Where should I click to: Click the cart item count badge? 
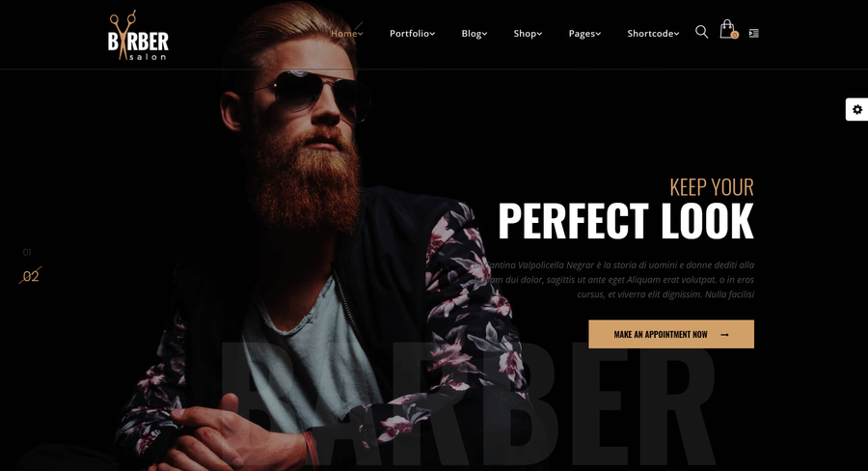pyautogui.click(x=735, y=35)
